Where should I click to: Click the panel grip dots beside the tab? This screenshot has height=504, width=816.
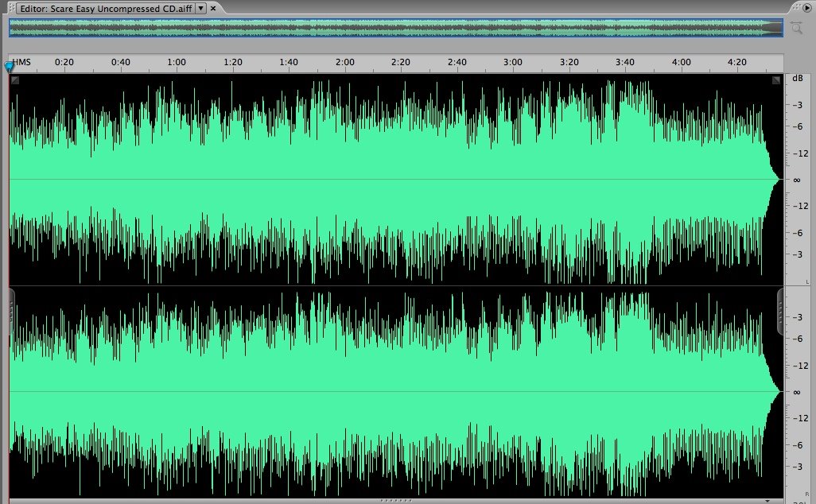point(11,8)
